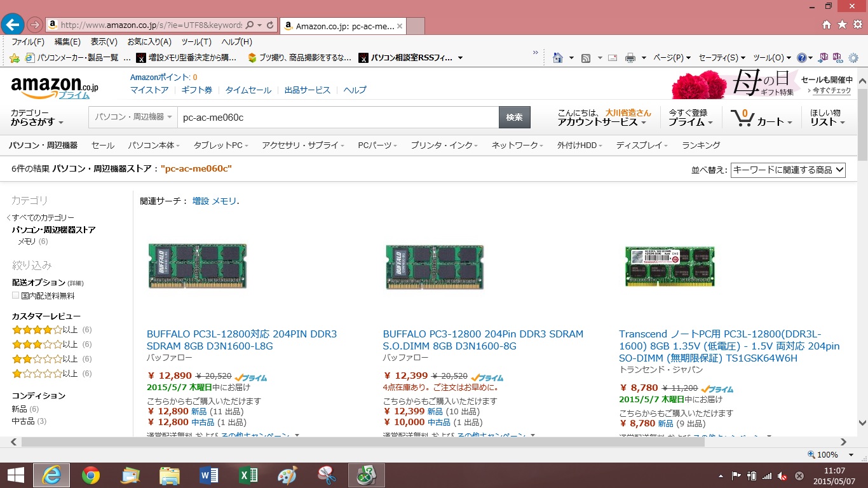
Task: Click the Transcend memory module thumbnail
Action: point(670,266)
